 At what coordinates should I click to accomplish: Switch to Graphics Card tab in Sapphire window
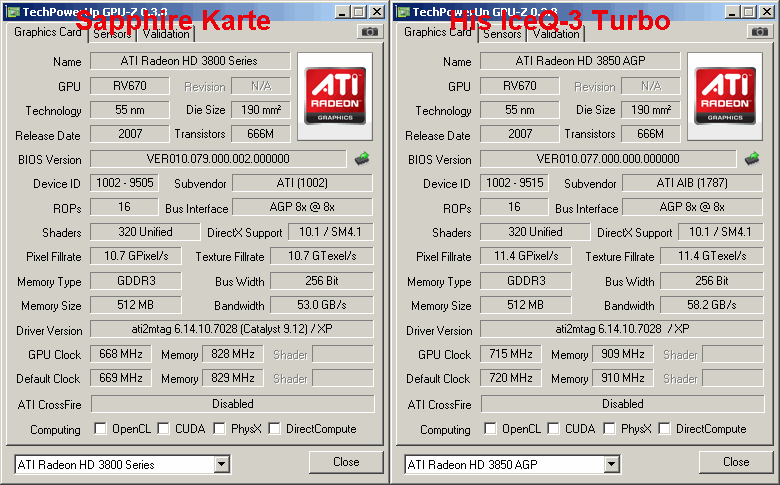point(47,32)
